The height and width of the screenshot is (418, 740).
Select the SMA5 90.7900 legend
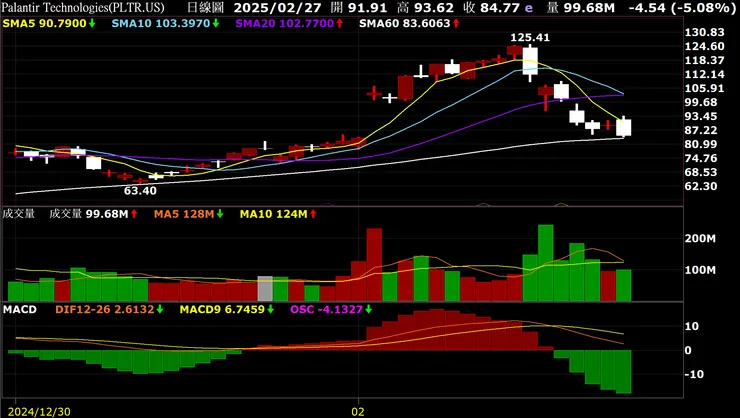point(49,23)
